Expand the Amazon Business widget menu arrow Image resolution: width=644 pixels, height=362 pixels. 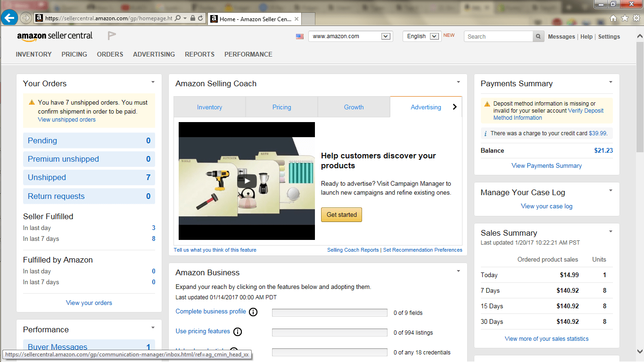pos(458,271)
